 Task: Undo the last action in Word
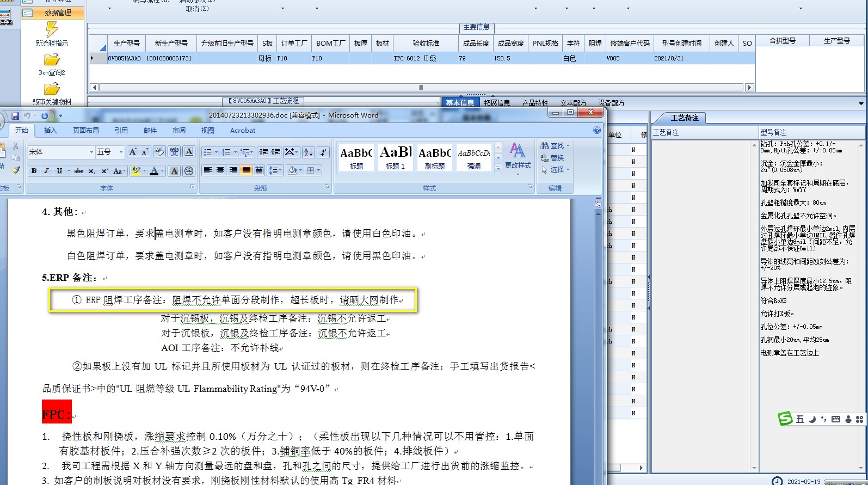[27, 115]
